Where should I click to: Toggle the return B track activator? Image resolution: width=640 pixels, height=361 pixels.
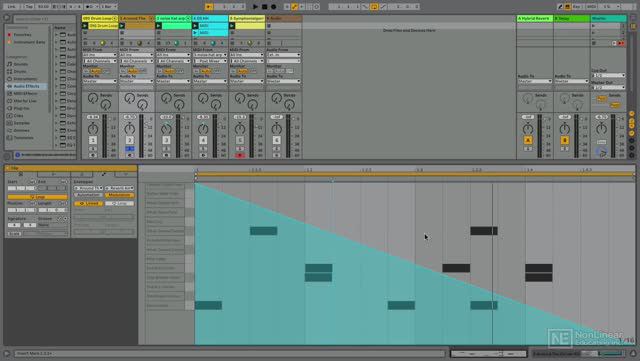click(x=564, y=140)
